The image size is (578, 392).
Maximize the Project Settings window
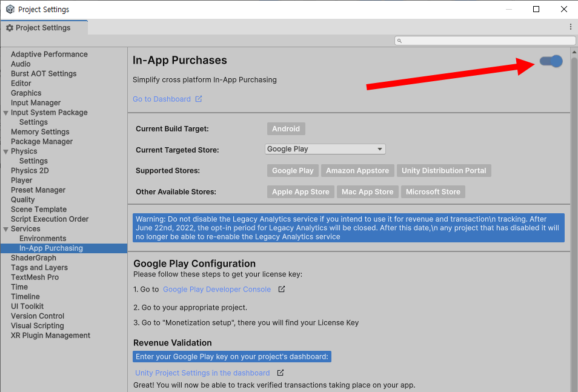(x=536, y=9)
